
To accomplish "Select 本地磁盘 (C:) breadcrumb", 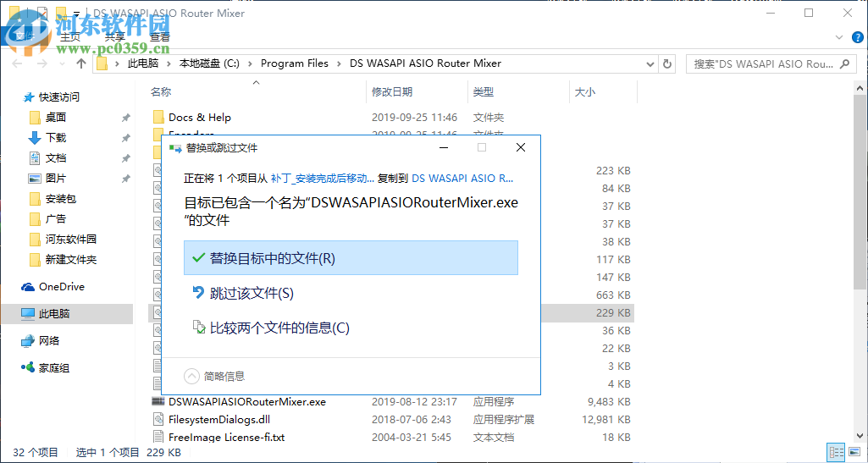I will coord(209,63).
